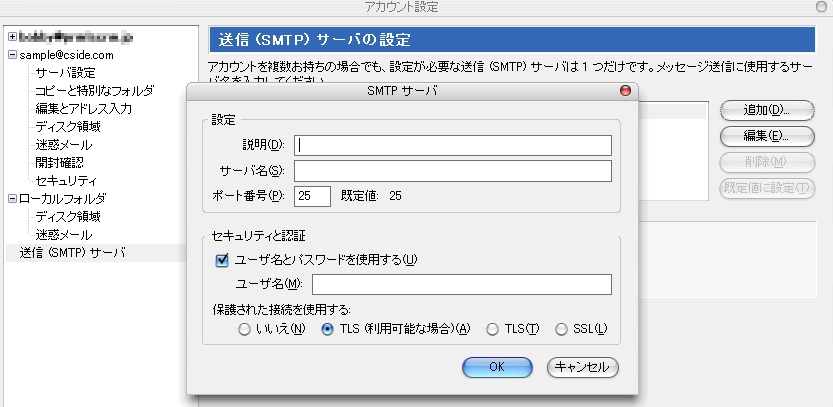Open セキュリティ settings in the tree

pyautogui.click(x=65, y=180)
